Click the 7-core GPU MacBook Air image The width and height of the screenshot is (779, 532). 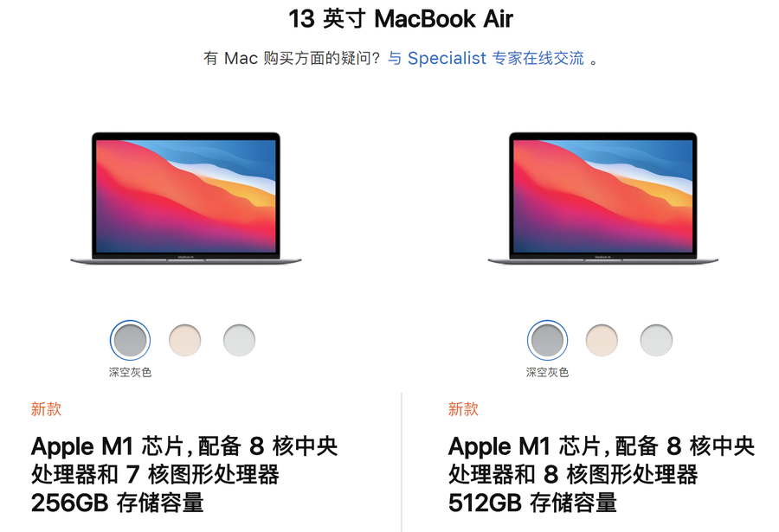tap(186, 198)
